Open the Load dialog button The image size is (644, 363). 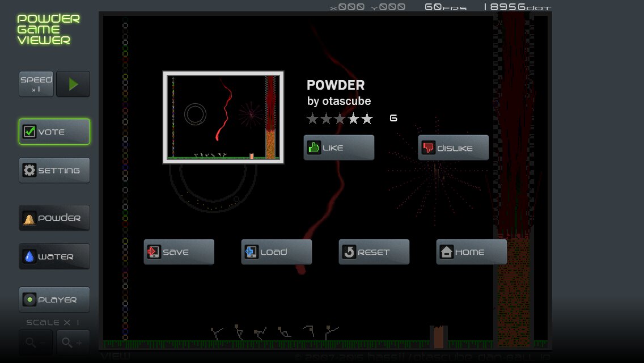pyautogui.click(x=276, y=252)
